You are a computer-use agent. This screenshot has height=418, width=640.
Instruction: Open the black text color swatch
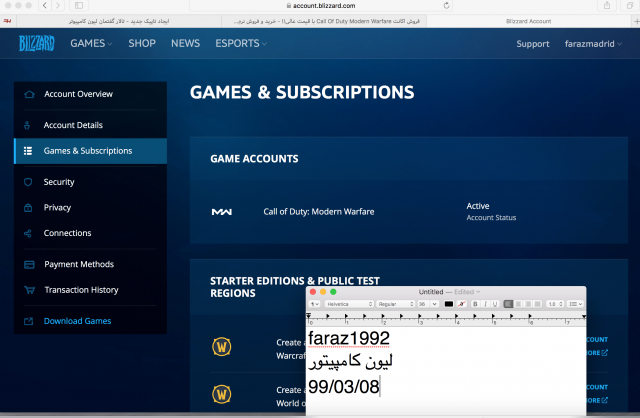click(449, 304)
